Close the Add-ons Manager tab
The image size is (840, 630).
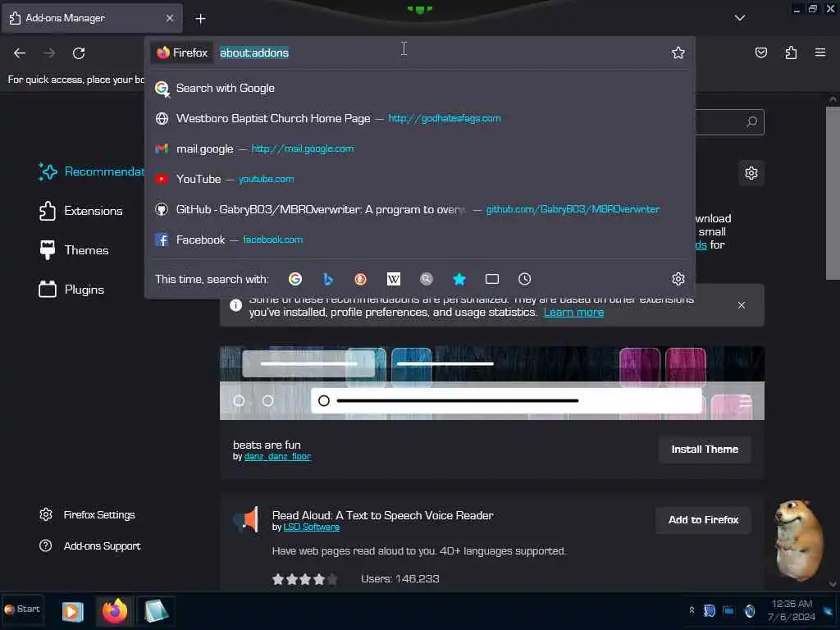(x=170, y=18)
